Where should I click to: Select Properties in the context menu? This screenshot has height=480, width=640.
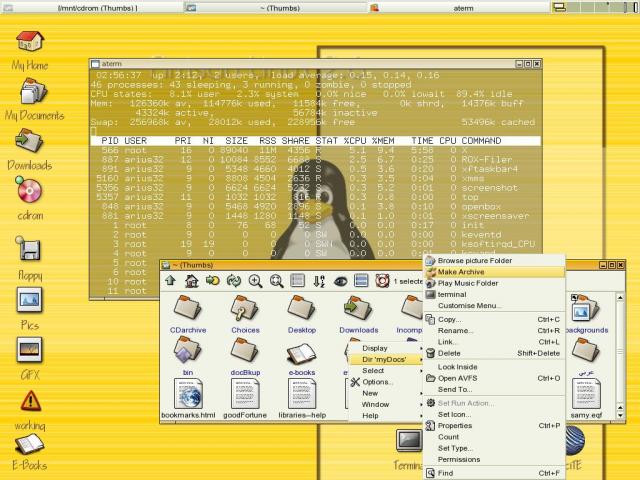[457, 425]
